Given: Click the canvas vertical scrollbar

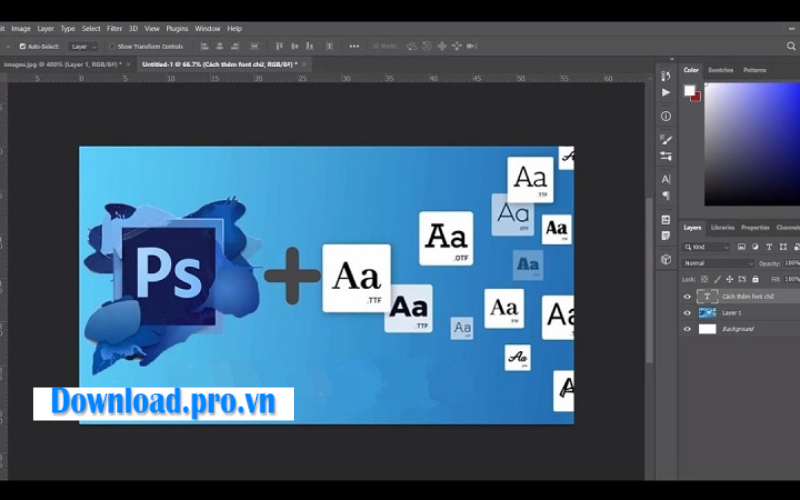Looking at the screenshot, I should (649, 280).
